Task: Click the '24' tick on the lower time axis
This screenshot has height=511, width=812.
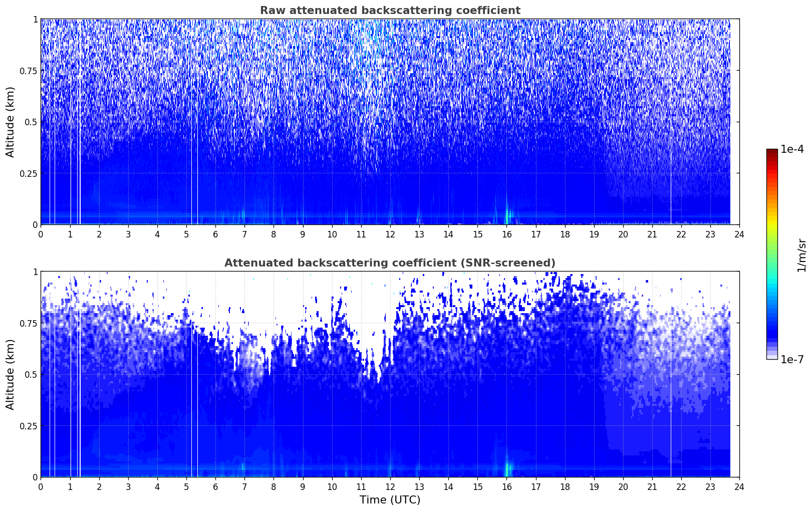Action: (739, 486)
